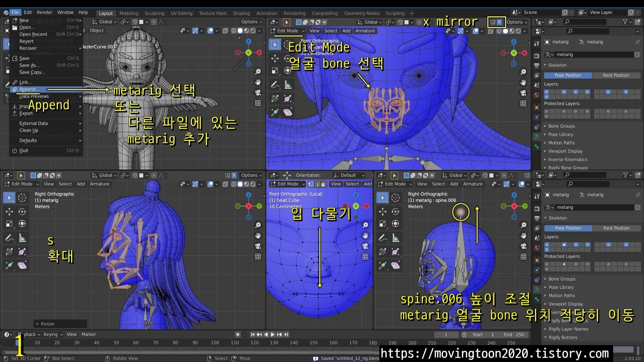Switch to the Sculpting workspace tab

tap(154, 13)
